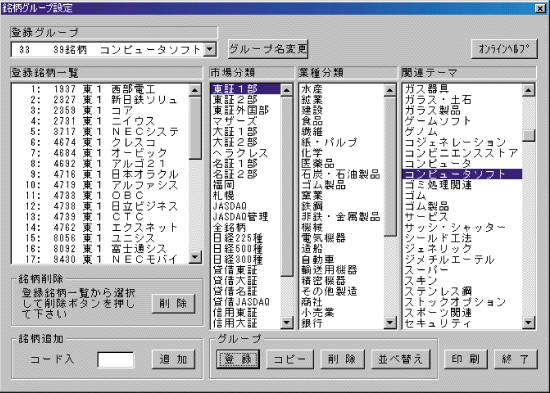550x393 pixels.
Task: Select マザーズ in 市場分類
Action: point(246,121)
